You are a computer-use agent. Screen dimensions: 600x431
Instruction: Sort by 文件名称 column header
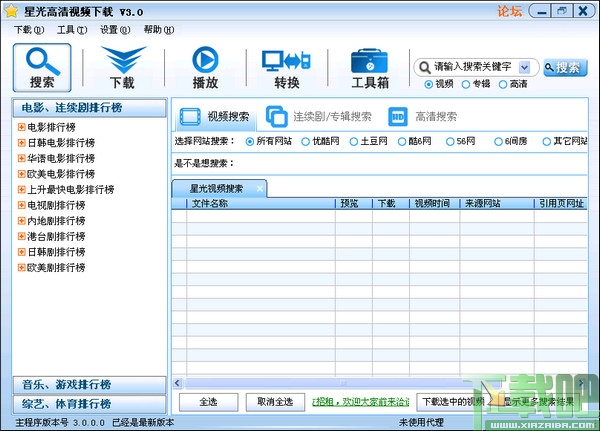coord(261,204)
